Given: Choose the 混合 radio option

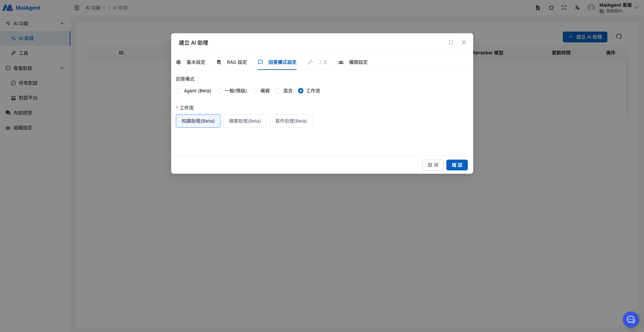Looking at the screenshot, I should (278, 91).
